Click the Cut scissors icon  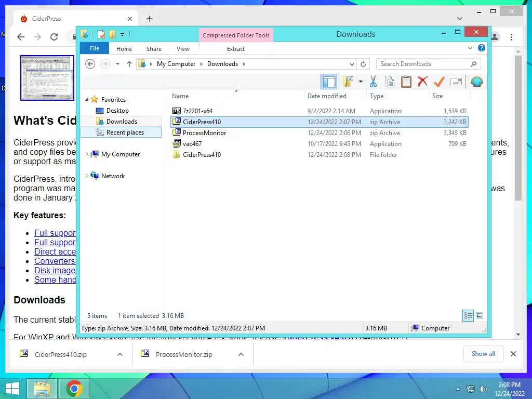pos(373,82)
